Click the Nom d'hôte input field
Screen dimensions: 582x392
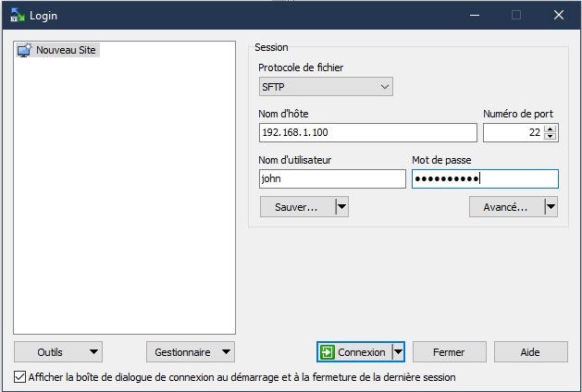[x=367, y=133]
